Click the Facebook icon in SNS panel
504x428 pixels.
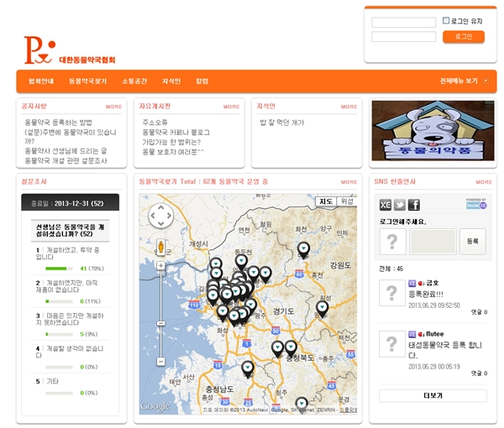coord(414,205)
